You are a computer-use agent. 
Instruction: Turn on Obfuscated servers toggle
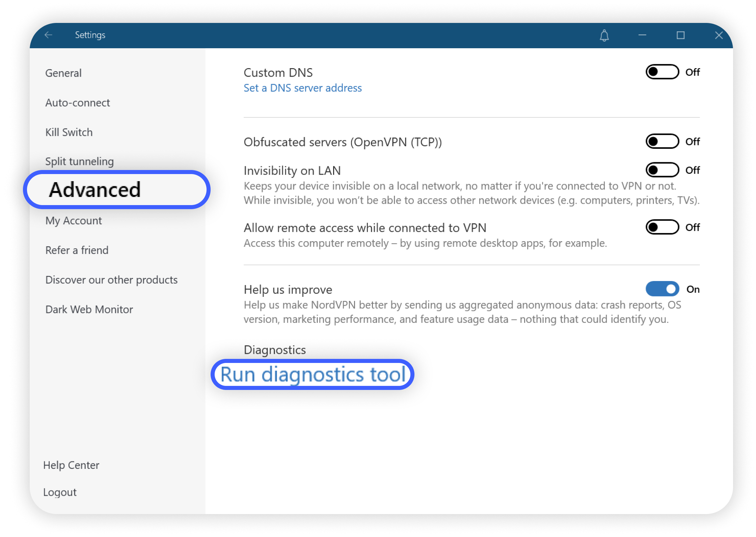pyautogui.click(x=662, y=141)
